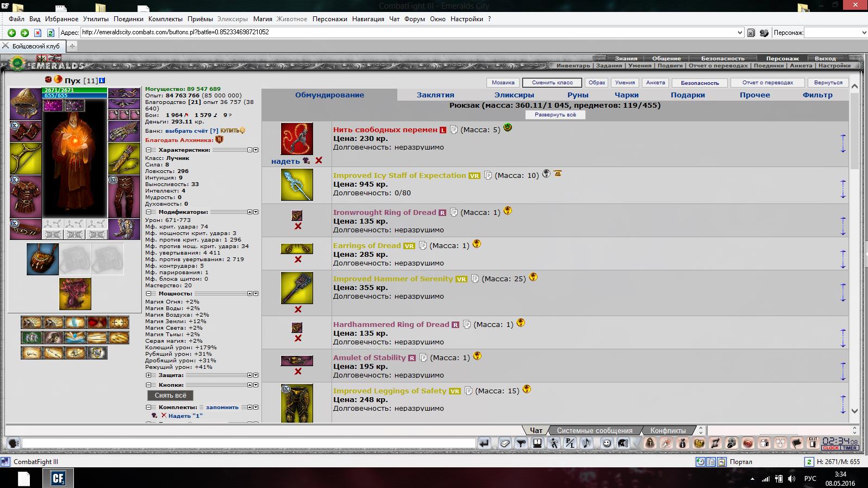Viewport: 868px width, 488px height.
Task: Click Развернуть всё above the item list
Action: [x=555, y=115]
